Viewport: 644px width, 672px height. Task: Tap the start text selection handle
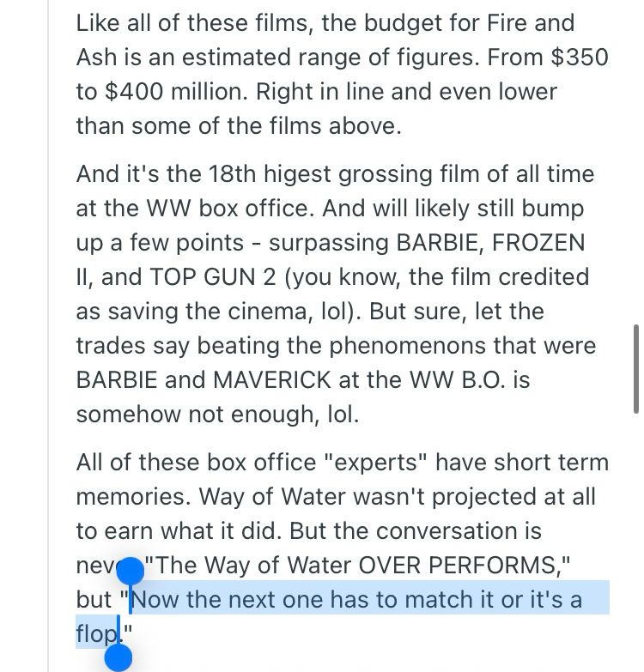(x=131, y=571)
